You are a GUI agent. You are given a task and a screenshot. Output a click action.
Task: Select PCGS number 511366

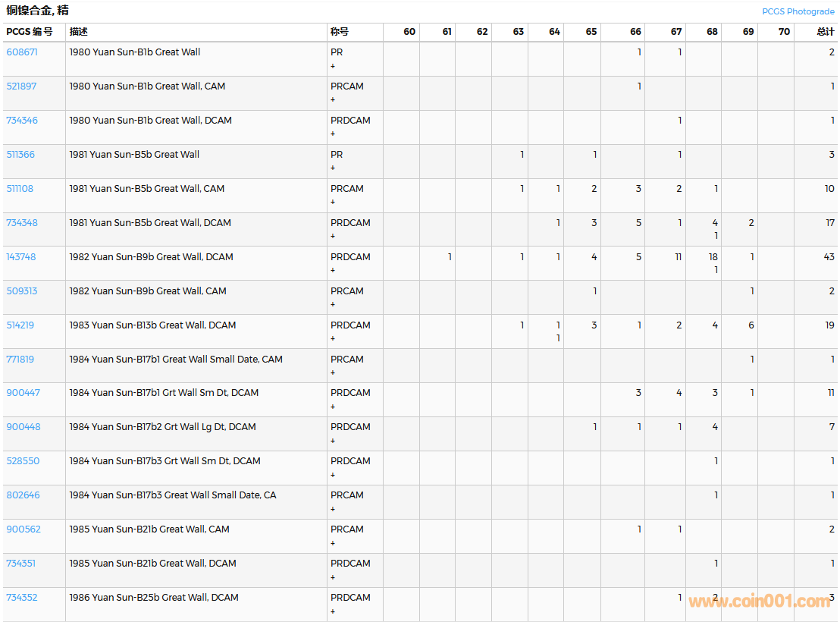[x=20, y=155]
